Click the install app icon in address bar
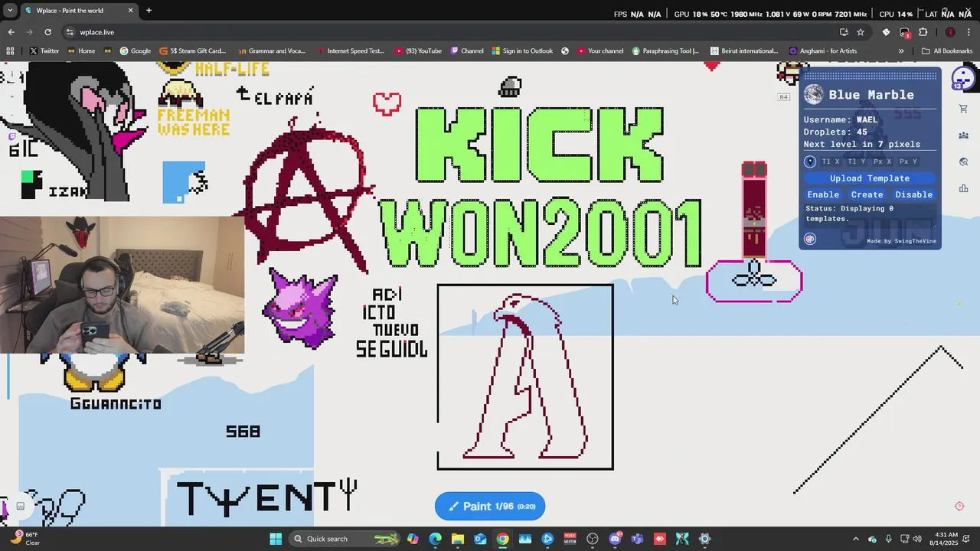 point(844,32)
